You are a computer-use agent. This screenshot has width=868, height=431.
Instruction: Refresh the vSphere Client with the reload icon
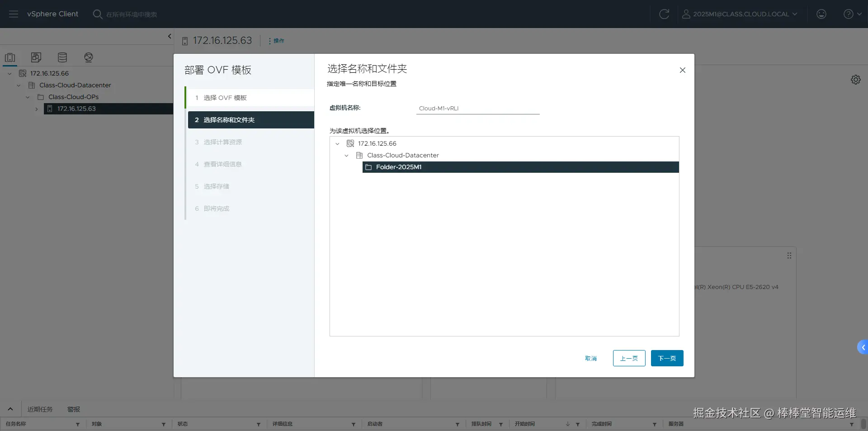click(x=664, y=14)
